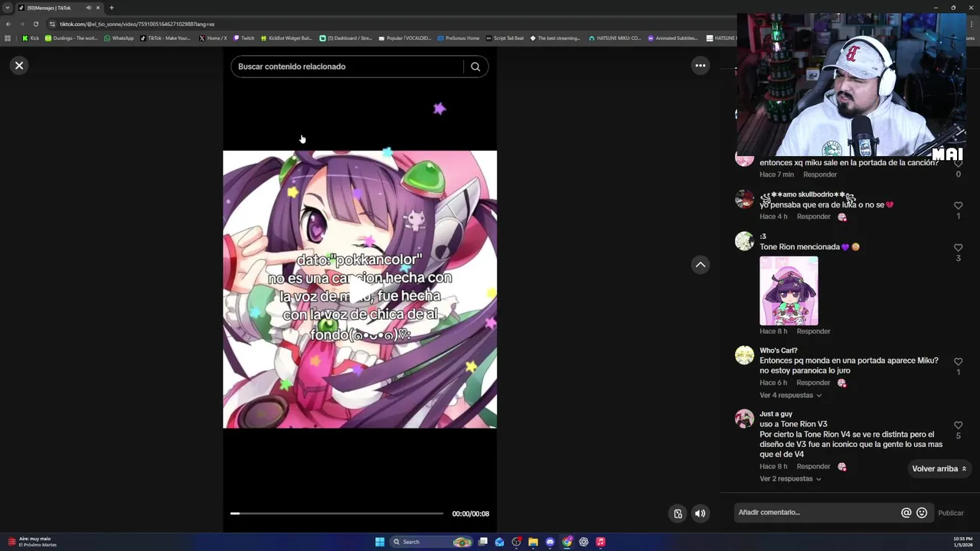980x551 pixels.
Task: Open the PreSonus: Home bookmark
Action: (459, 37)
